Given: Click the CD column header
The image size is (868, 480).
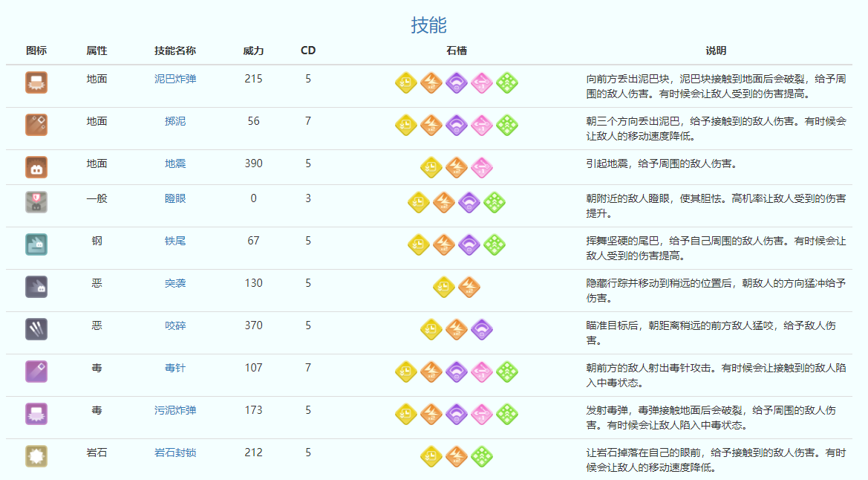Looking at the screenshot, I should (x=308, y=51).
